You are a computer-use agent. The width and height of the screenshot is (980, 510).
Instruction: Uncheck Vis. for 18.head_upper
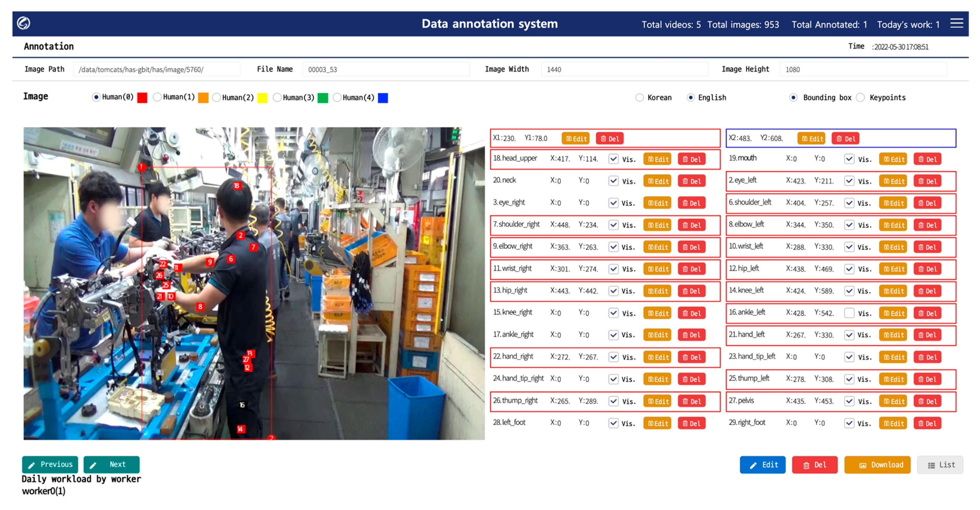[x=613, y=159]
